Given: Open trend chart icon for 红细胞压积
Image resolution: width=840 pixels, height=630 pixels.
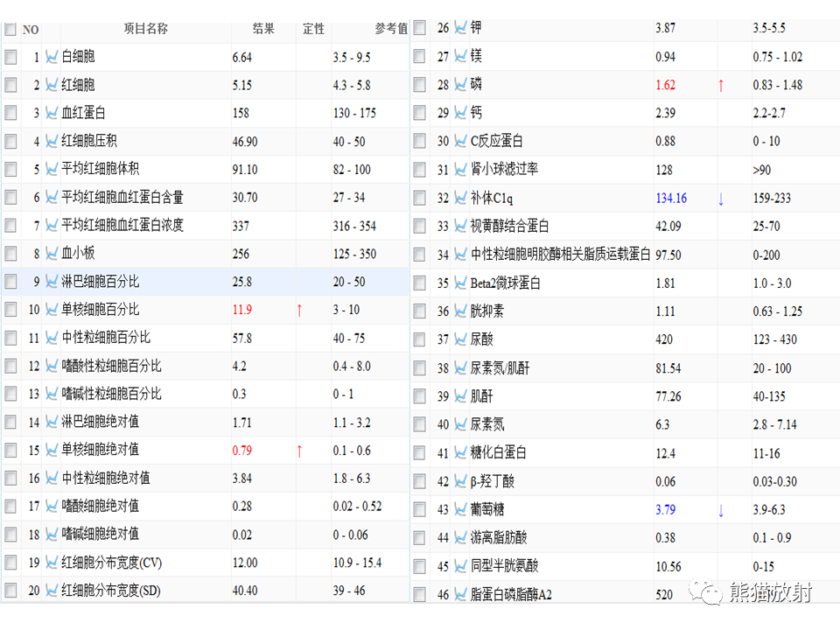Looking at the screenshot, I should pos(52,141).
